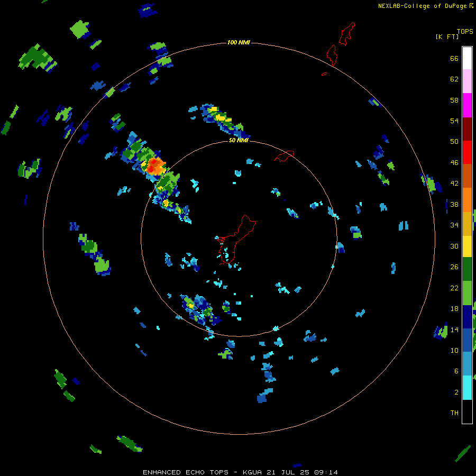
Task: Click the black TH threshold legend swatch
Action: pyautogui.click(x=467, y=411)
